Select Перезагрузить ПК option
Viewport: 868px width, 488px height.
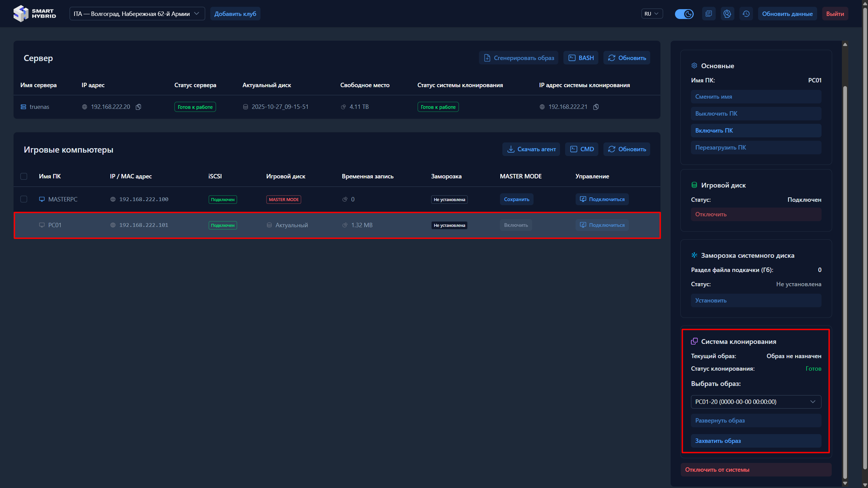pyautogui.click(x=756, y=148)
